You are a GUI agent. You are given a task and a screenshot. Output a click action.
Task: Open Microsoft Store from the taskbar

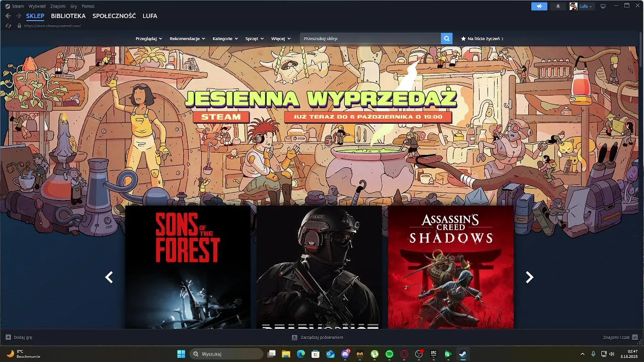315,354
